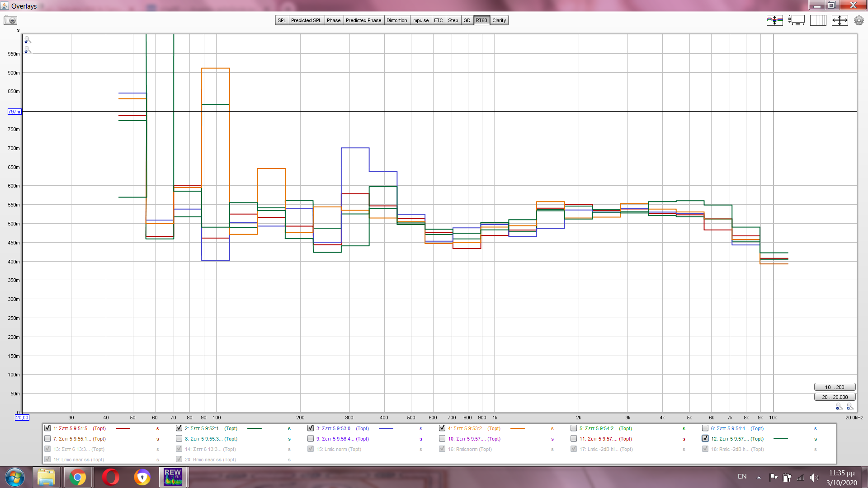
Task: Click the frequency axis log/linear icon
Action: pyautogui.click(x=818, y=20)
